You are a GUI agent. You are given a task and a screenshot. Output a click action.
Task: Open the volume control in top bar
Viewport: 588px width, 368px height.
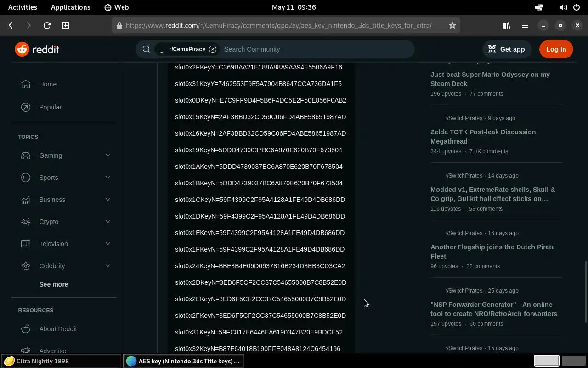pyautogui.click(x=563, y=7)
